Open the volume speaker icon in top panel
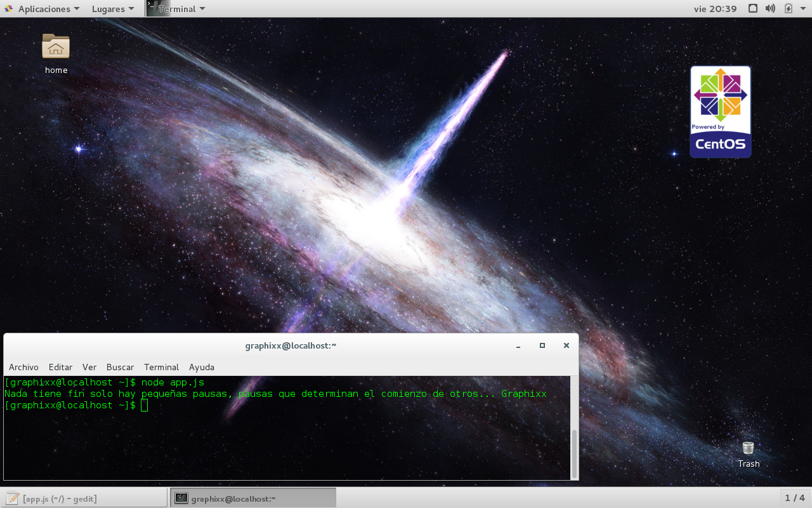The image size is (812, 508). pyautogui.click(x=770, y=9)
